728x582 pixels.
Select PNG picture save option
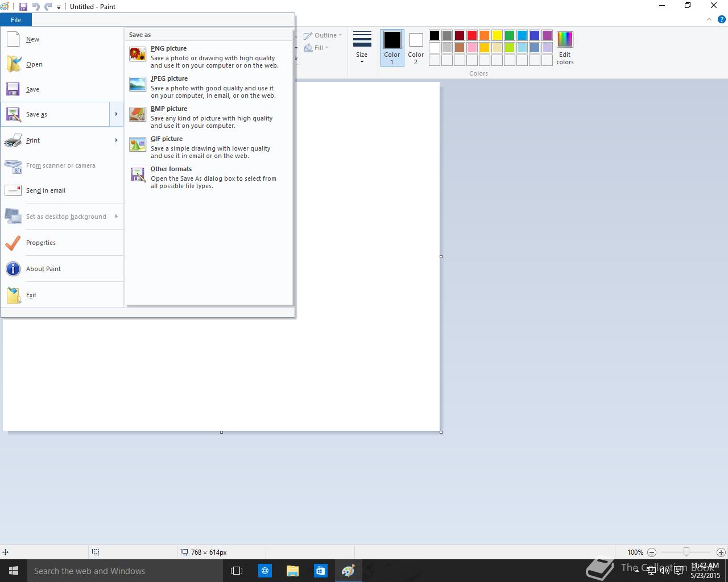(209, 57)
